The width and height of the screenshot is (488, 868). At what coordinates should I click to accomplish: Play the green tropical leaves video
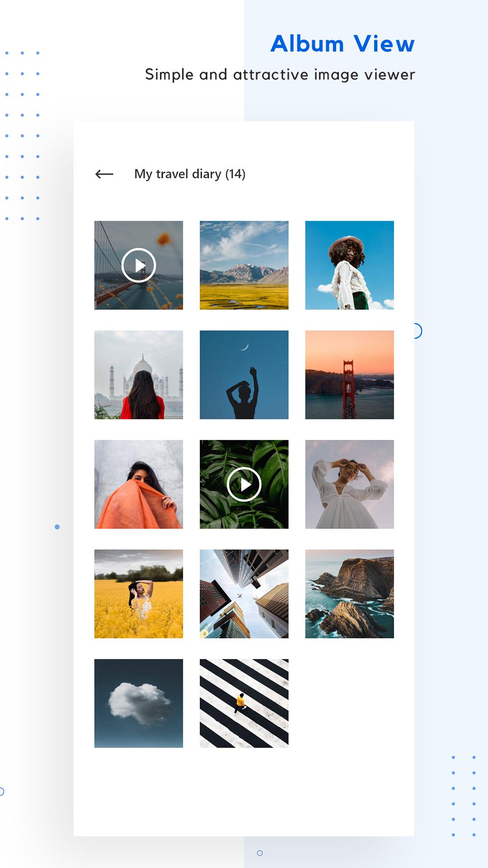point(244,484)
